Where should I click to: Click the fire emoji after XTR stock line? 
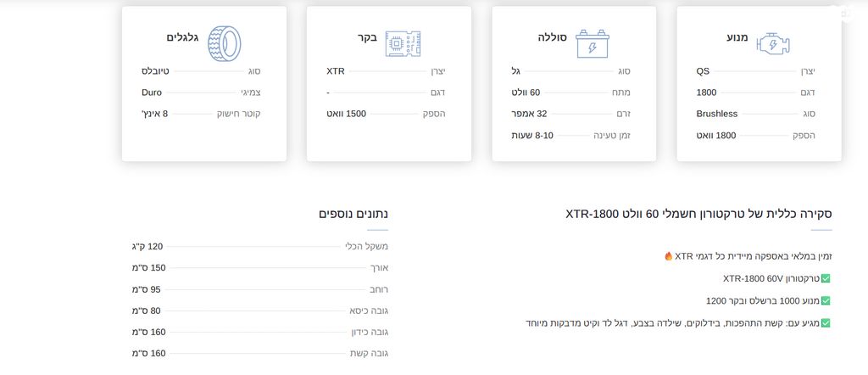(x=668, y=256)
